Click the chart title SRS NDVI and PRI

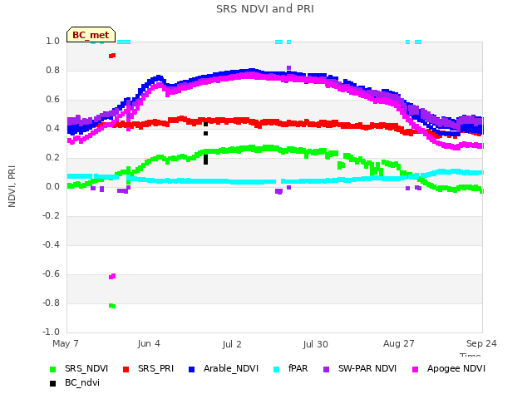[x=265, y=9]
